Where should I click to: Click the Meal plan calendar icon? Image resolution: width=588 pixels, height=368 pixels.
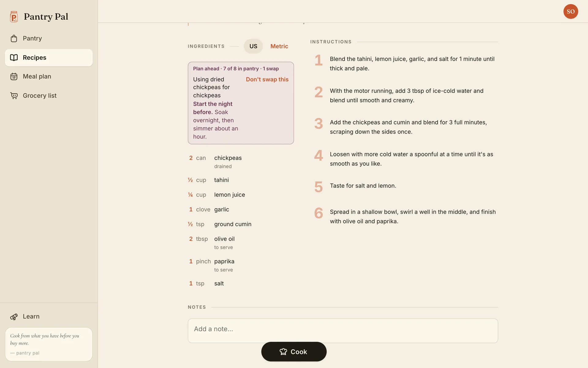[x=14, y=76]
